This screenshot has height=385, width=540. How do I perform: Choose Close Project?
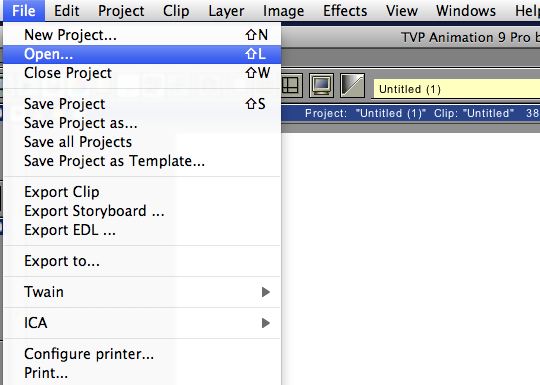(x=142, y=73)
